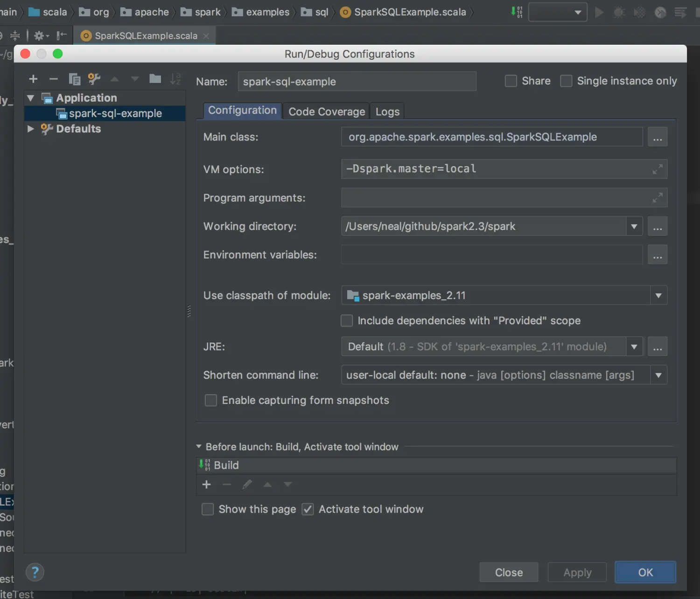The width and height of the screenshot is (700, 599).
Task: Click the Apply button
Action: (x=577, y=572)
